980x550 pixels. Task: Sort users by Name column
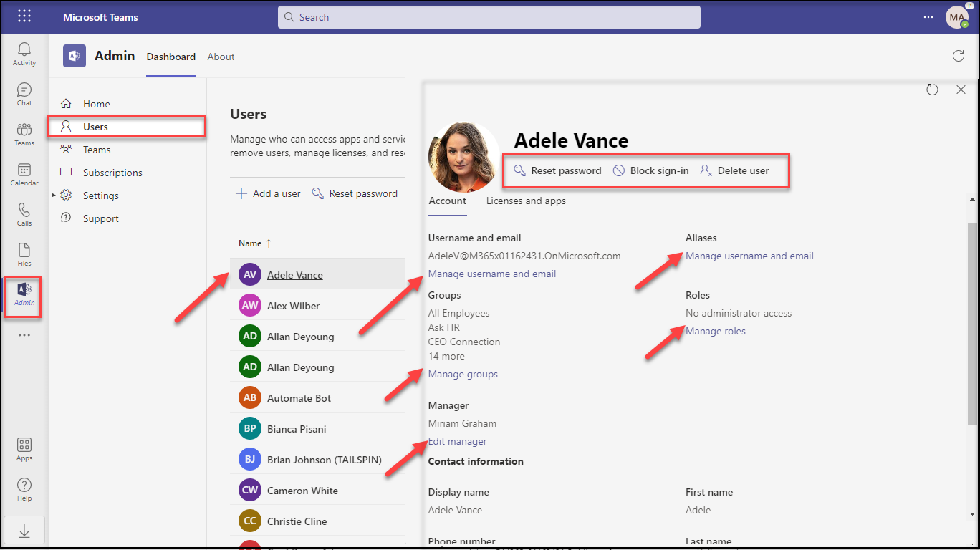point(250,243)
